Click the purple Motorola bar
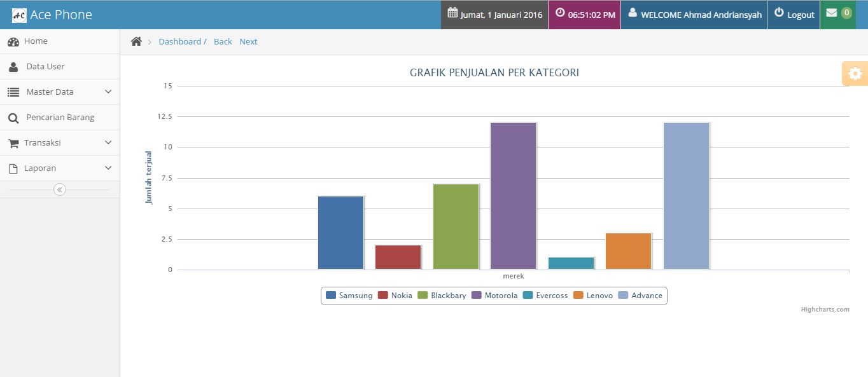Image resolution: width=868 pixels, height=377 pixels. click(x=514, y=196)
